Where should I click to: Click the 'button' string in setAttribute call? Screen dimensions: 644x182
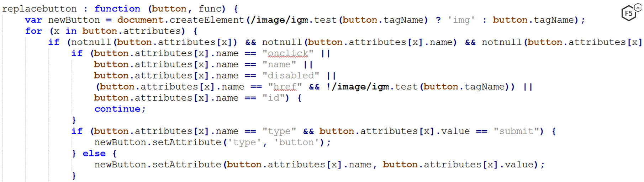tap(296, 143)
